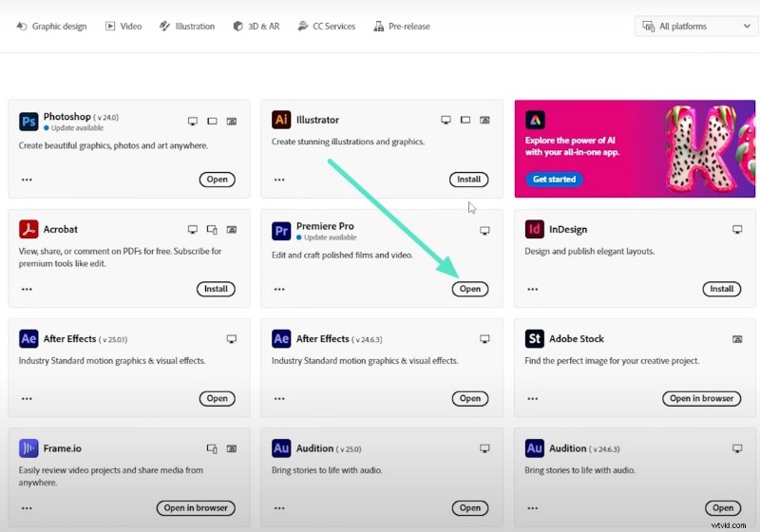Open After Effects v24.6.3 more options

tap(279, 399)
